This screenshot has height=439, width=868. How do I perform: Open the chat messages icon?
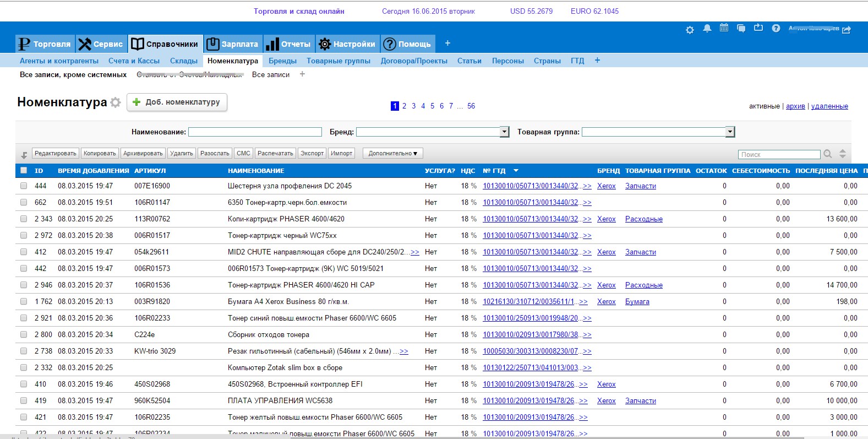pos(741,28)
